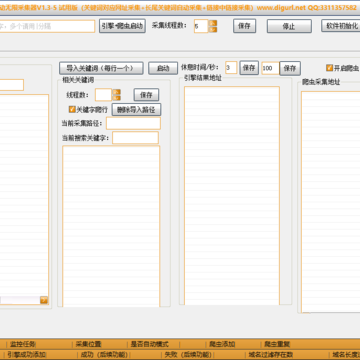Click the 删除导入路径 button
This screenshot has height=360, width=360.
click(136, 110)
